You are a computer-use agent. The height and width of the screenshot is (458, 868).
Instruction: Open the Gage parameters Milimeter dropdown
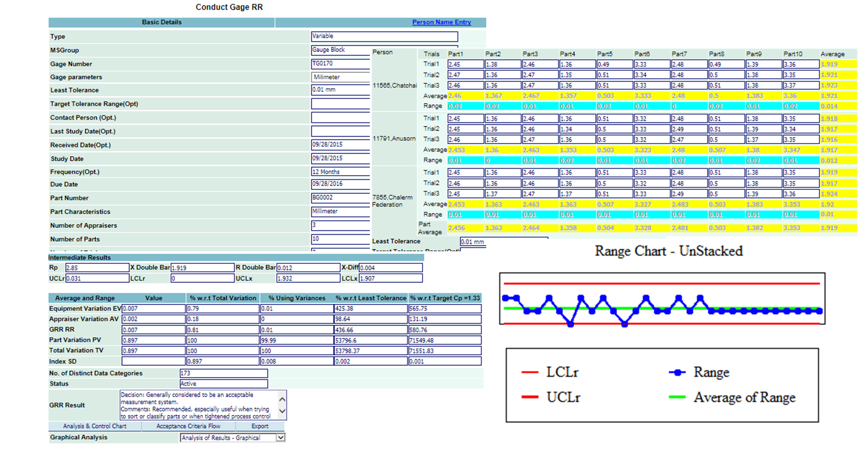[340, 77]
